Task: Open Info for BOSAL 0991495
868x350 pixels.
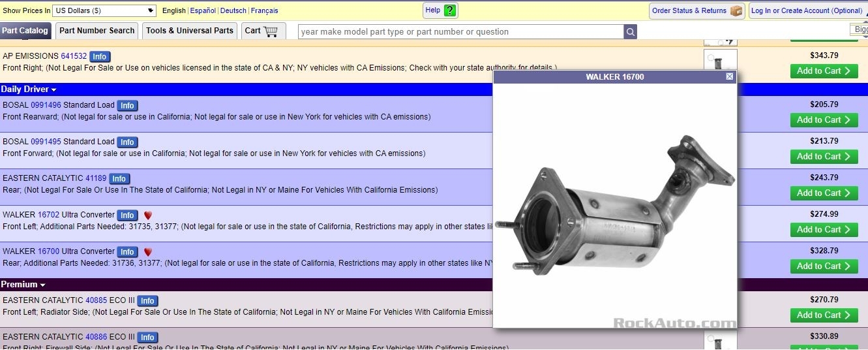Action: [127, 142]
